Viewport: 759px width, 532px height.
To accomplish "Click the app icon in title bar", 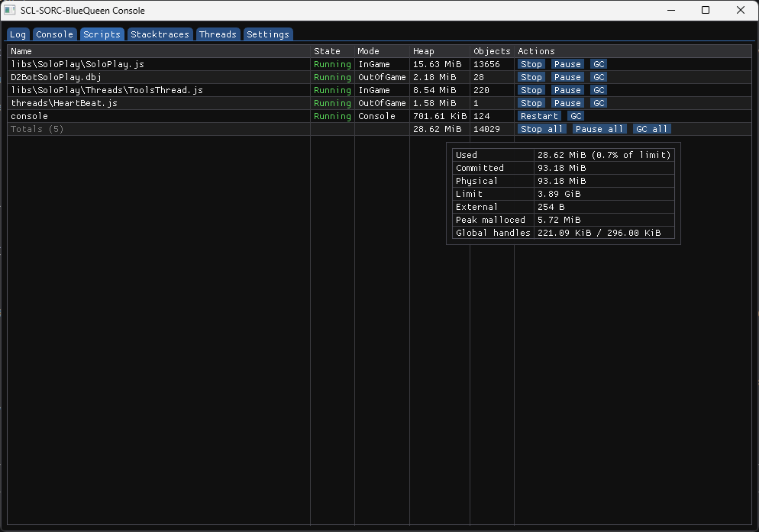I will [10, 10].
